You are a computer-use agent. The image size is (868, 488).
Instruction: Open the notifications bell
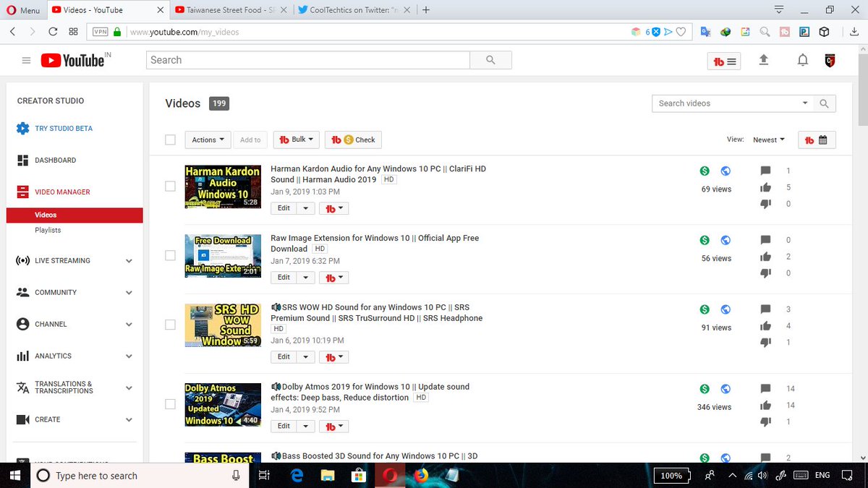coord(802,61)
